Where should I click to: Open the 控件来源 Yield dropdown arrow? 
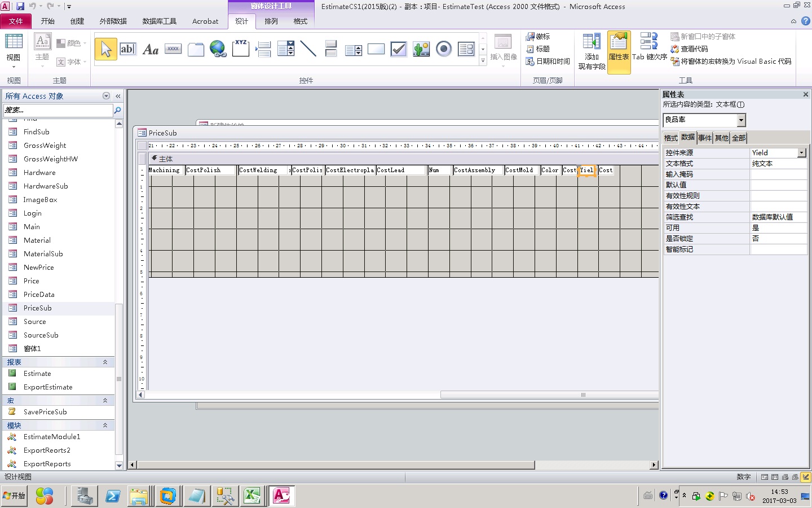801,153
